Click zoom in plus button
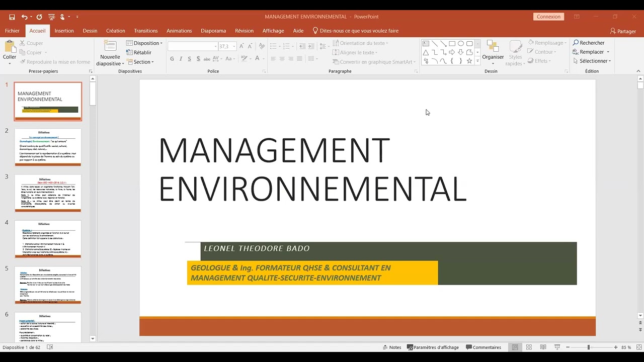Image resolution: width=644 pixels, height=362 pixels. (x=615, y=347)
